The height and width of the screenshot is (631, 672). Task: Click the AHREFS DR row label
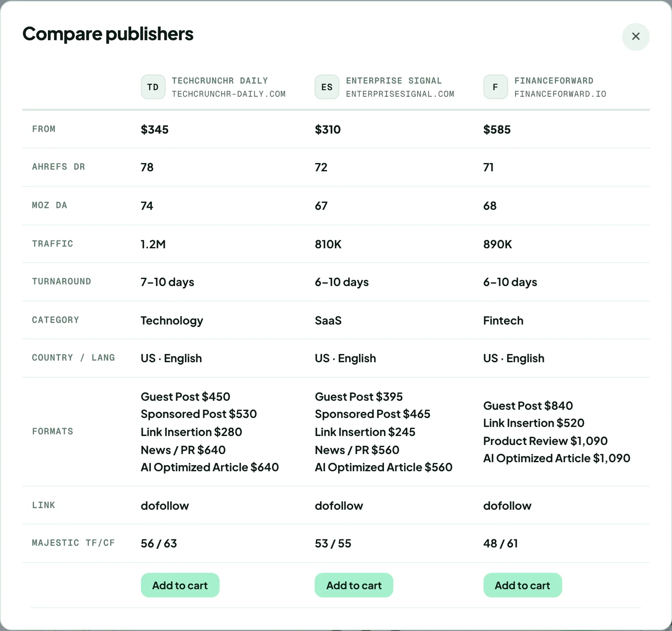click(58, 167)
